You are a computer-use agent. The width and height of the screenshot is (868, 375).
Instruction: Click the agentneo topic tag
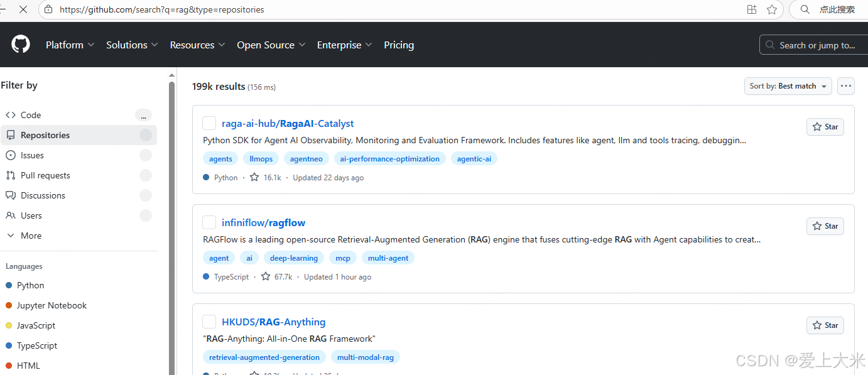coord(307,159)
